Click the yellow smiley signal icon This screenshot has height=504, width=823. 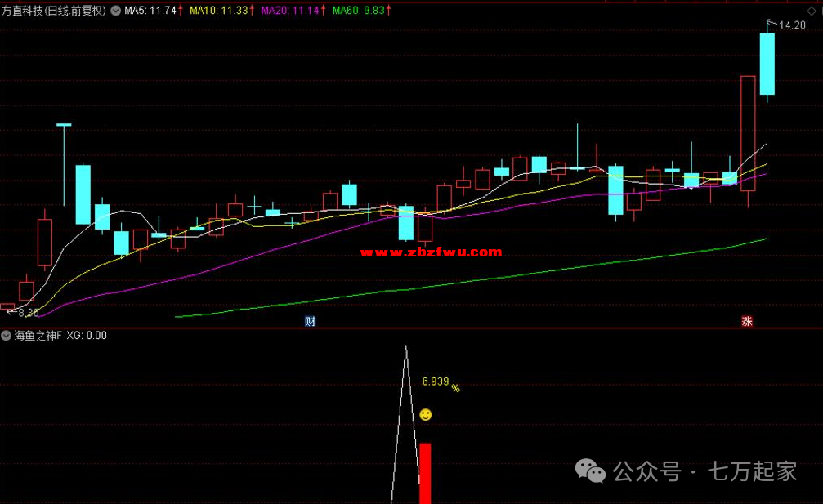pyautogui.click(x=426, y=415)
